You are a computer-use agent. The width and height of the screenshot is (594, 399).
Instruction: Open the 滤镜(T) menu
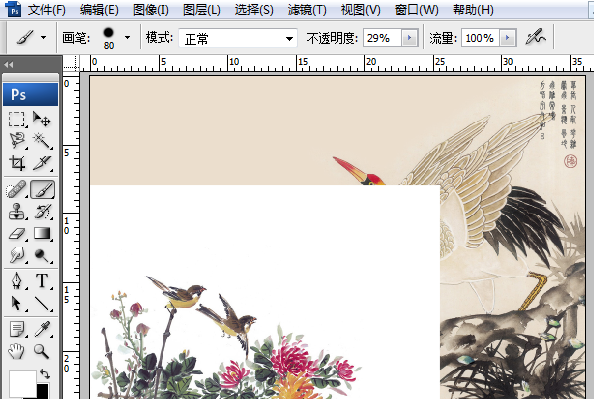[x=307, y=9]
